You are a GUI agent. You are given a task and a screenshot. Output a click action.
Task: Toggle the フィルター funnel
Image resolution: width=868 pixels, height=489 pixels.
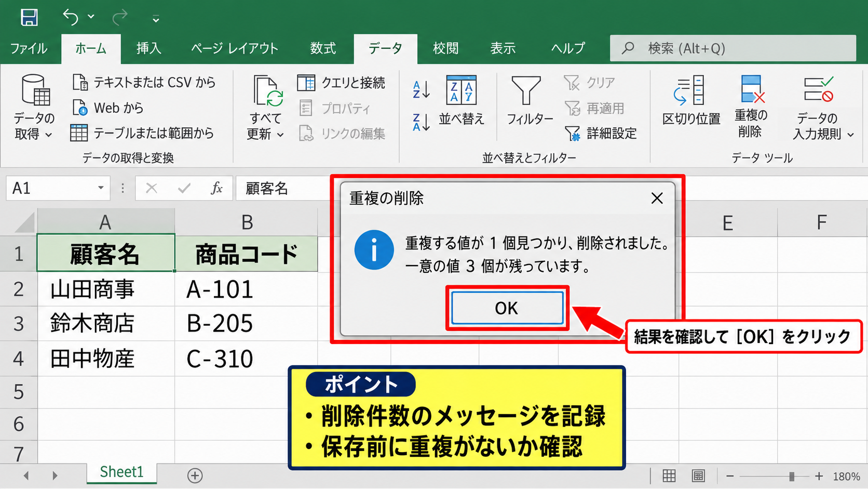[530, 100]
